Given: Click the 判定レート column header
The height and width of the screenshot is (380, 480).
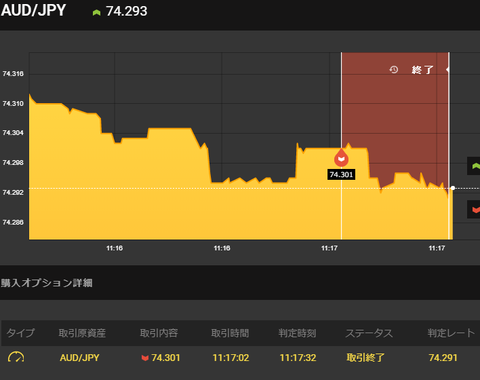Looking at the screenshot, I should tap(451, 333).
